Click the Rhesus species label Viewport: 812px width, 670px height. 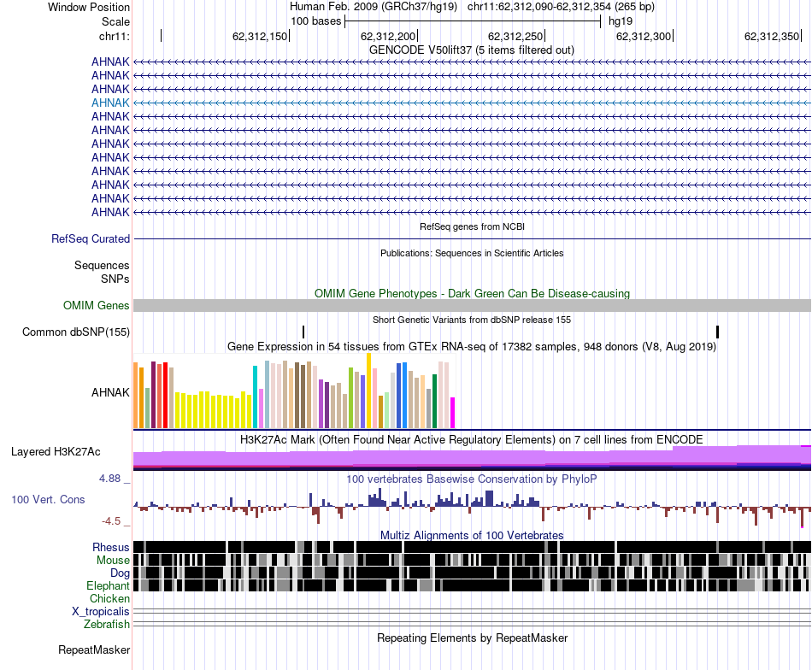tap(111, 547)
